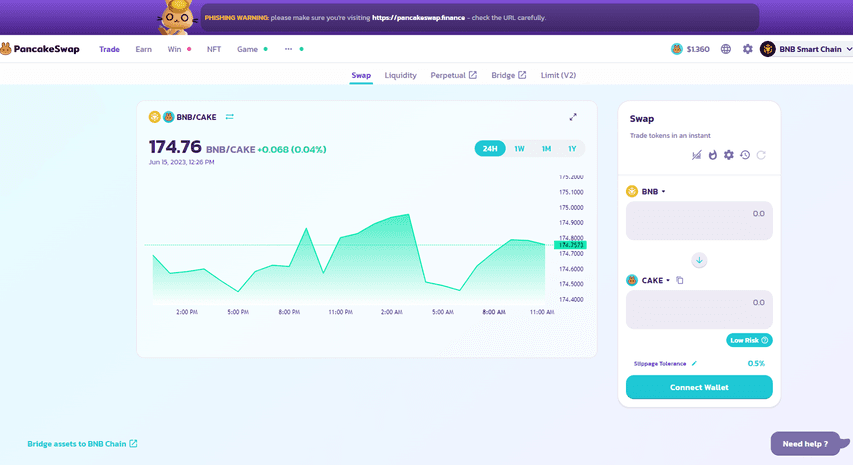Click the 0.5% slippage value
The height and width of the screenshot is (465, 853).
click(x=756, y=363)
